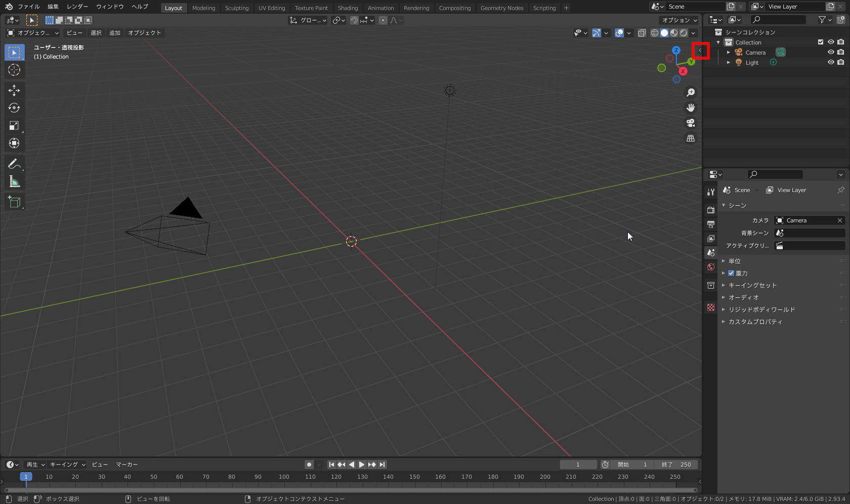Image resolution: width=850 pixels, height=504 pixels.
Task: Pin the properties editor context
Action: coord(840,190)
